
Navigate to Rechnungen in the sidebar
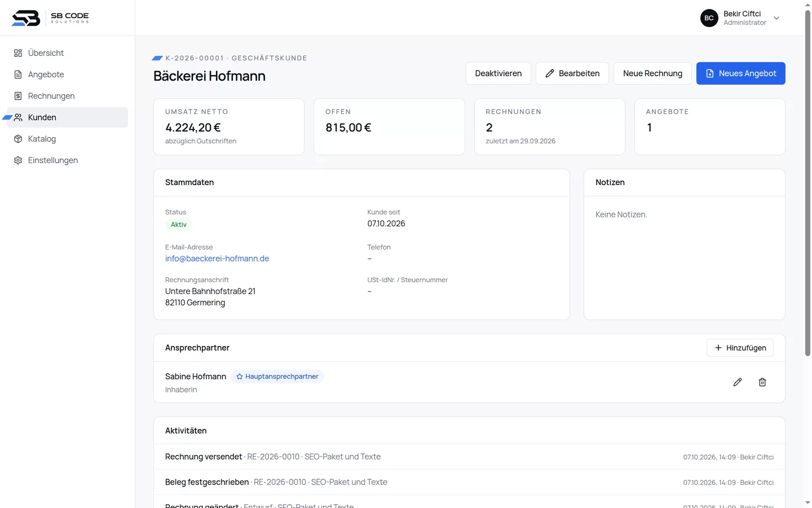tap(68, 96)
